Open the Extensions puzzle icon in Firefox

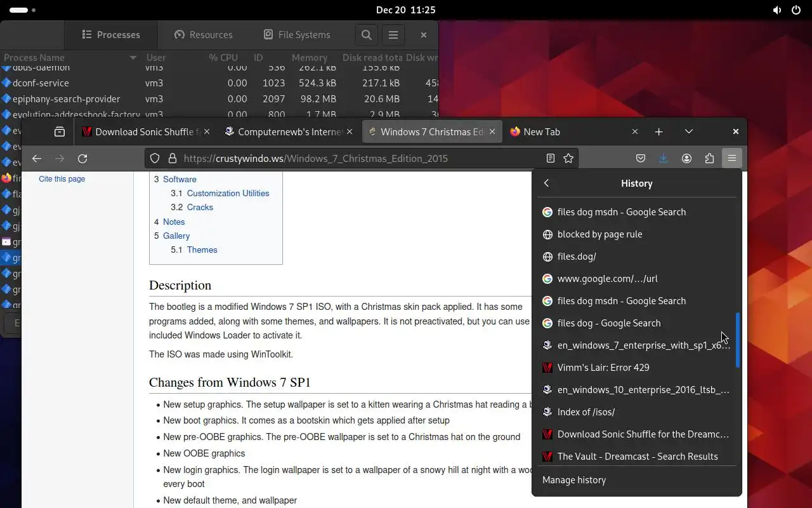709,158
